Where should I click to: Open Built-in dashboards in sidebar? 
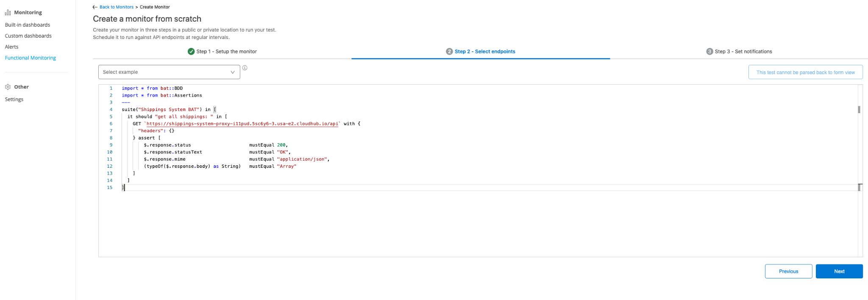[28, 25]
